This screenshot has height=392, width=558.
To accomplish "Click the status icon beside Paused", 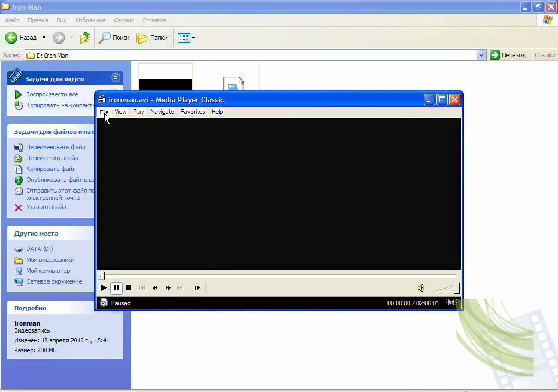I will point(104,303).
